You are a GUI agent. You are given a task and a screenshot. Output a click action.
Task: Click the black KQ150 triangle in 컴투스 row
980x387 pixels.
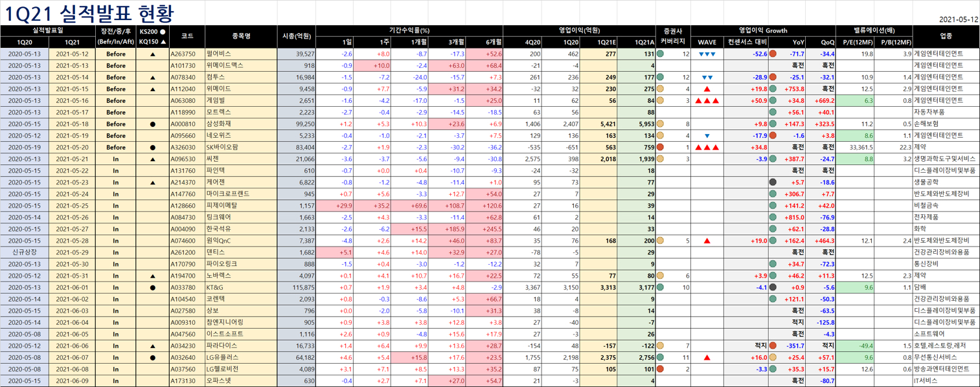(153, 78)
